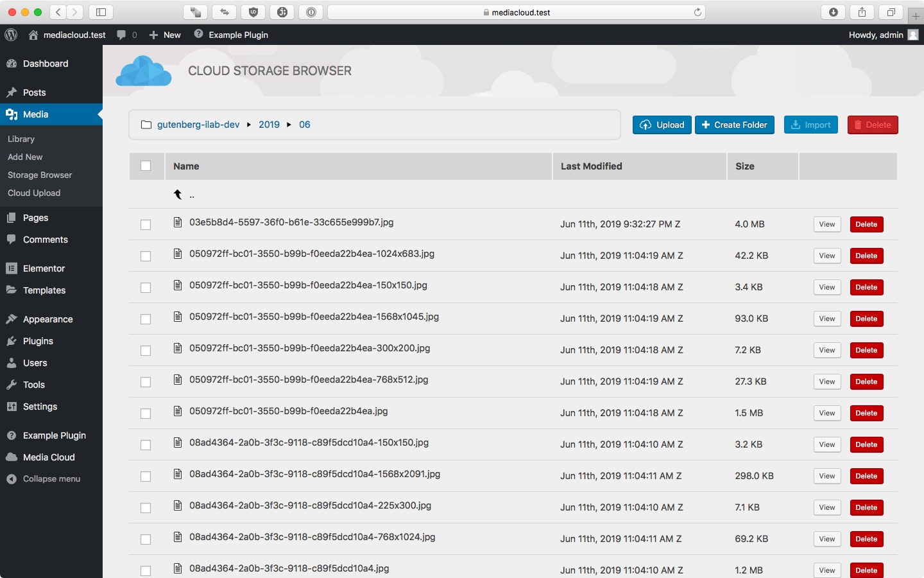Open a new Safari tab
This screenshot has height=578, width=924.
(916, 16)
